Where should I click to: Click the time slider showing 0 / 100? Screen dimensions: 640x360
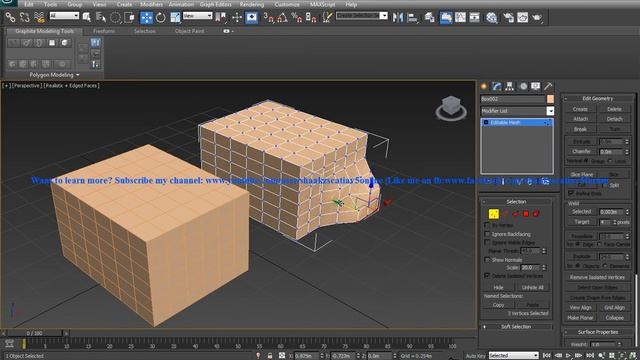[x=34, y=333]
